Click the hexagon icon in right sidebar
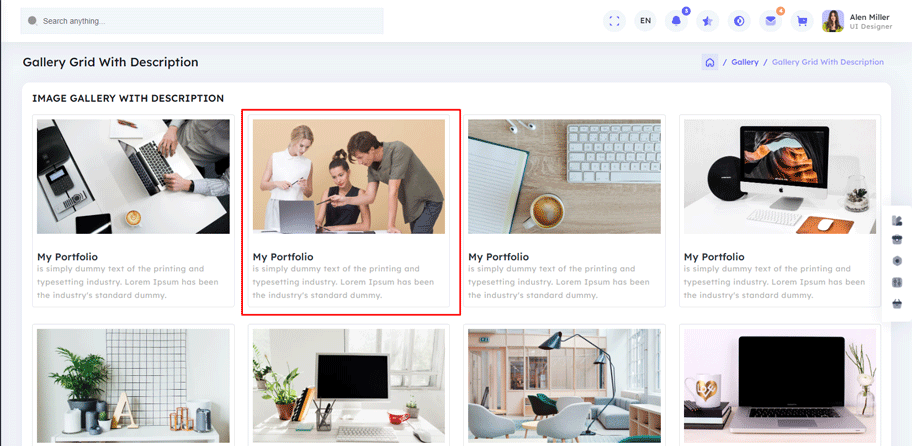The image size is (913, 446). (x=897, y=261)
